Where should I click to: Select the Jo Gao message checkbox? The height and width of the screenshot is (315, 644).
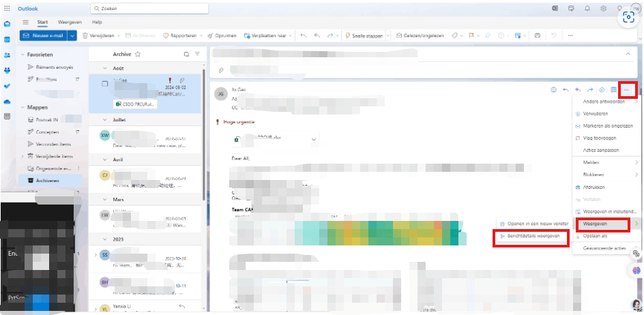(x=105, y=84)
